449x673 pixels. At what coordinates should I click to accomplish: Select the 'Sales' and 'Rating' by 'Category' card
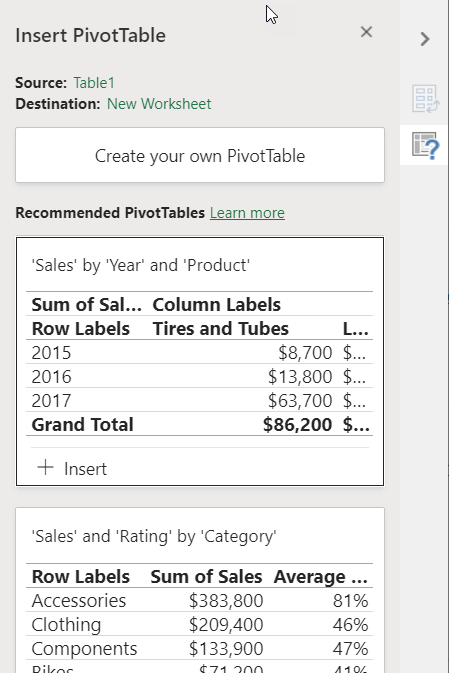[x=200, y=590]
